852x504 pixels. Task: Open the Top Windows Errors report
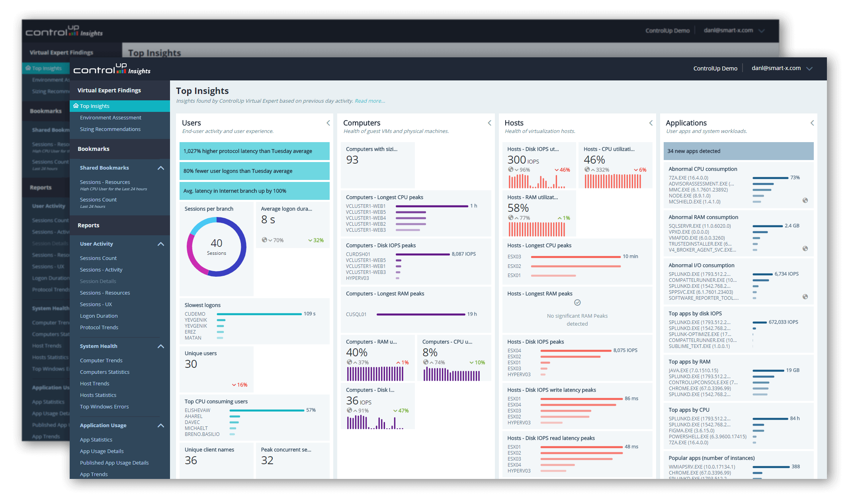[x=104, y=406]
